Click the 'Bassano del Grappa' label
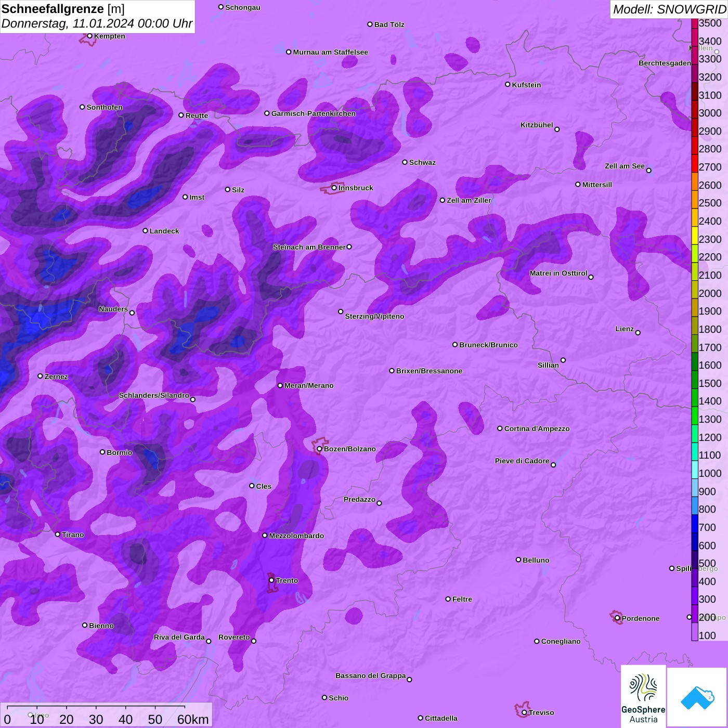 370,675
